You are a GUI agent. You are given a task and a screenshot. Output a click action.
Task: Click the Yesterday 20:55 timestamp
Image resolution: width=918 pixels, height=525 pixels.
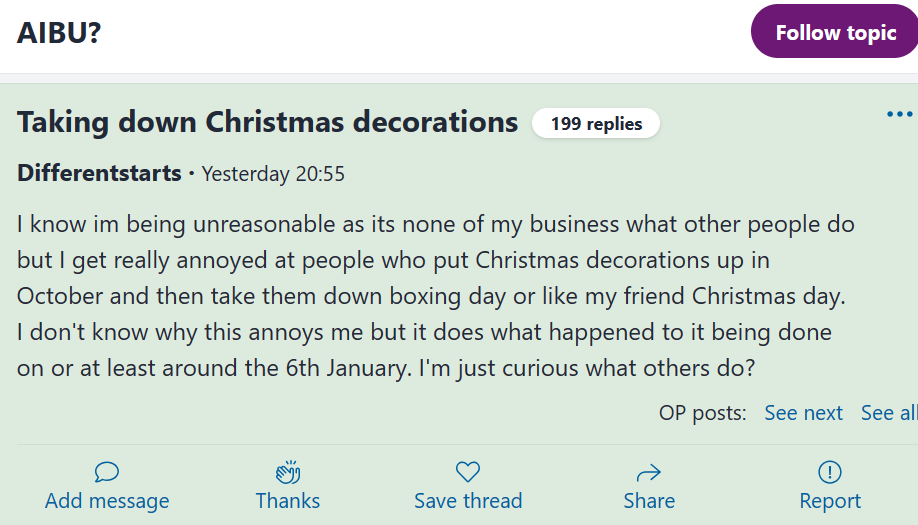click(273, 174)
